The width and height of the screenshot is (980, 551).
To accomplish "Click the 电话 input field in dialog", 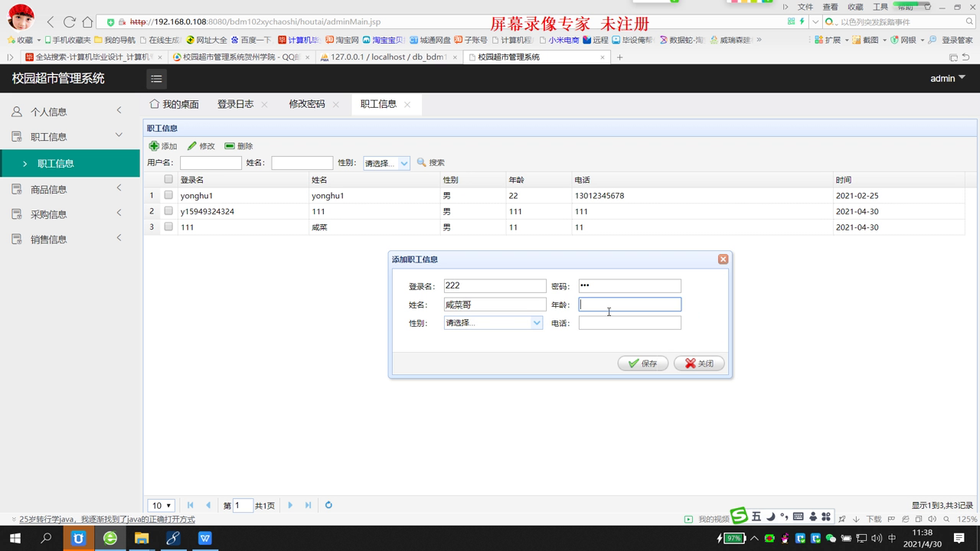I will point(629,323).
